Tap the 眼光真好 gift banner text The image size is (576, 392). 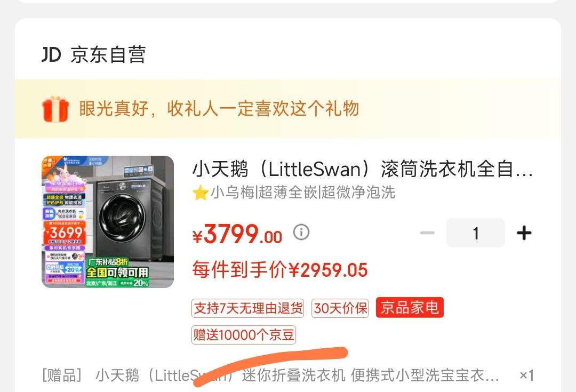point(219,108)
